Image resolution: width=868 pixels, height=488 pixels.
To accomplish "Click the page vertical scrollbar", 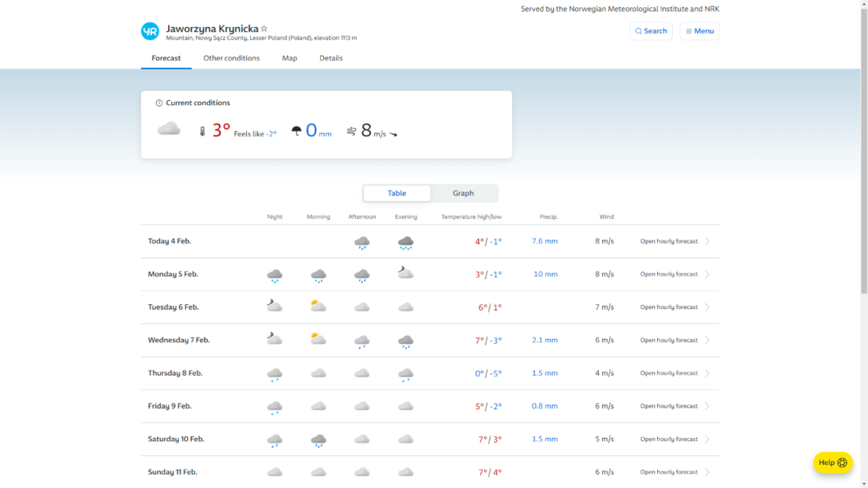I will click(x=863, y=150).
